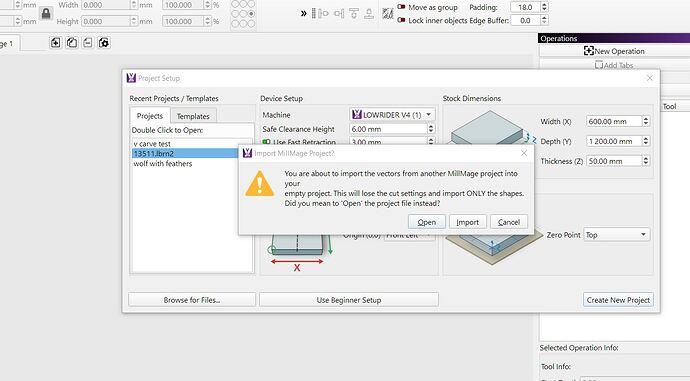The height and width of the screenshot is (381, 690).
Task: Click the remove page icon
Action: click(88, 43)
